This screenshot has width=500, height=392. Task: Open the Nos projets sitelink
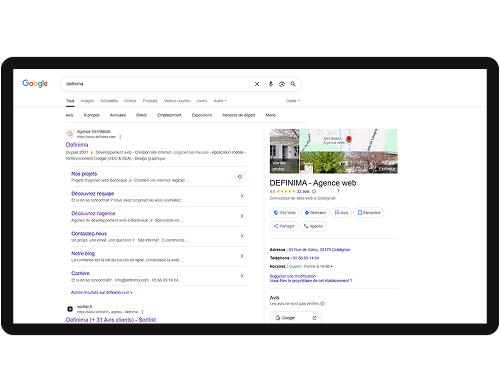[x=84, y=174]
